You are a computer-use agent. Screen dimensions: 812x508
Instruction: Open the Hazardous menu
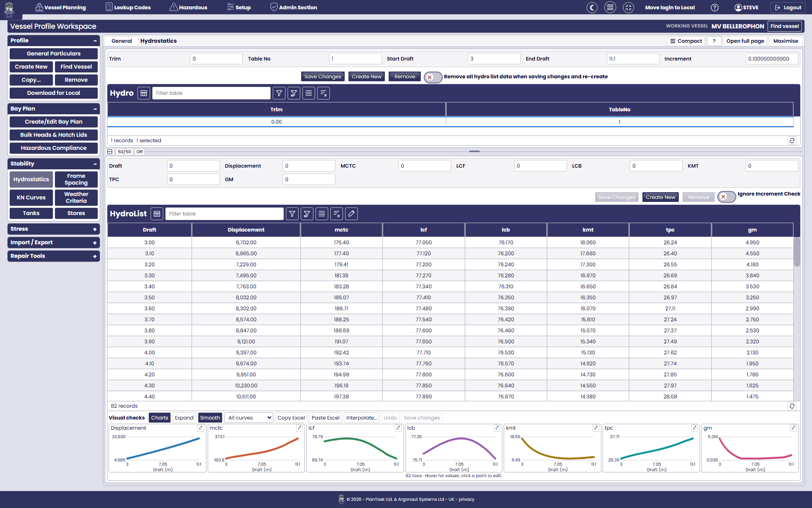click(x=188, y=7)
